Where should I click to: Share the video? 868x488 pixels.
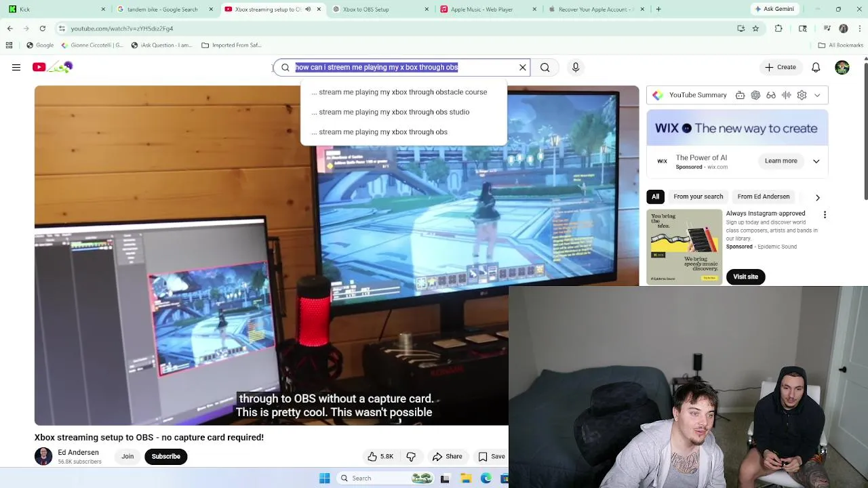[448, 457]
